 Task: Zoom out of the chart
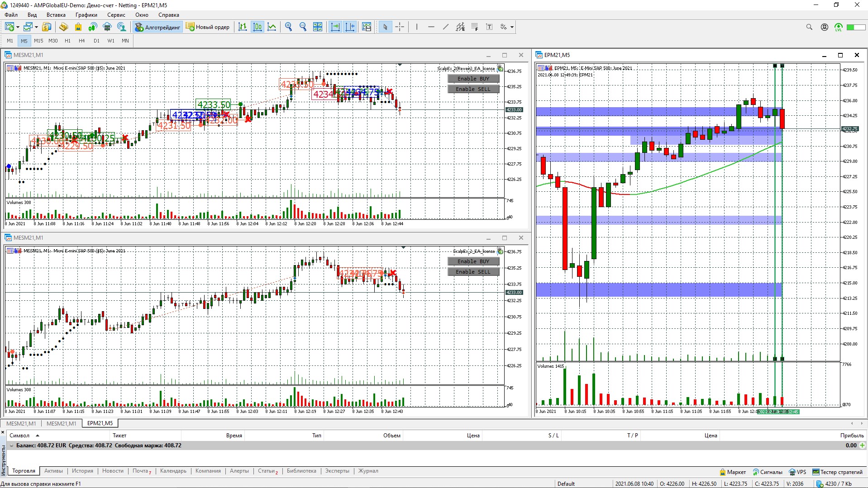click(303, 27)
